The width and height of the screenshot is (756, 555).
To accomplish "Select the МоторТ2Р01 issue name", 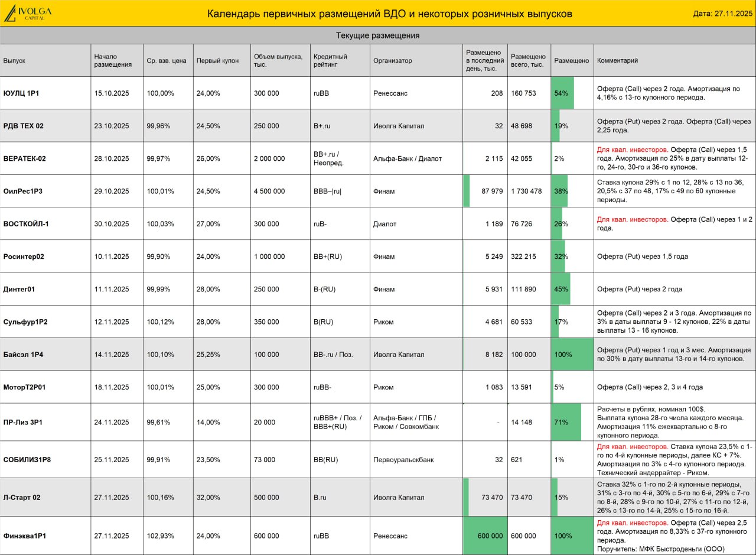I will [x=24, y=387].
